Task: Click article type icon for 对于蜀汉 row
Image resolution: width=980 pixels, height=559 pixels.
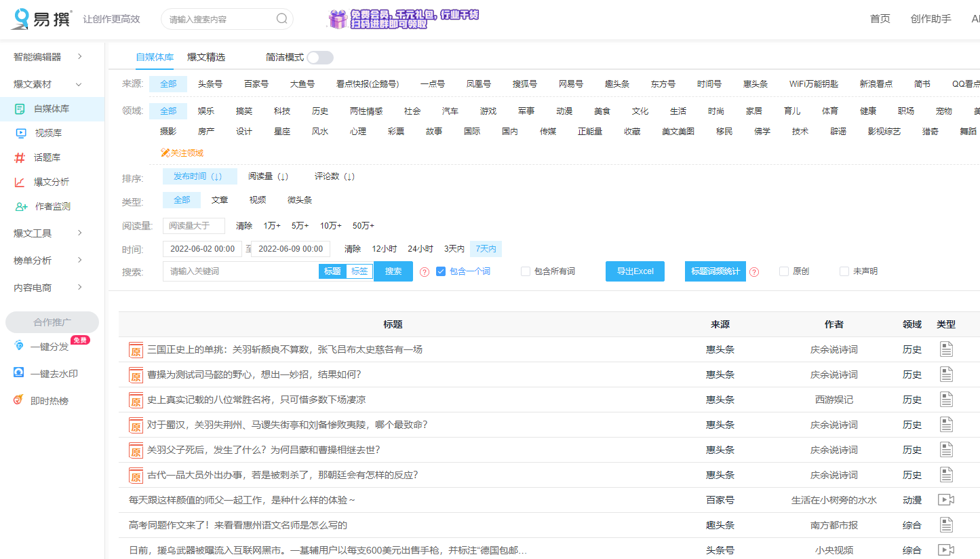Action: [x=946, y=425]
